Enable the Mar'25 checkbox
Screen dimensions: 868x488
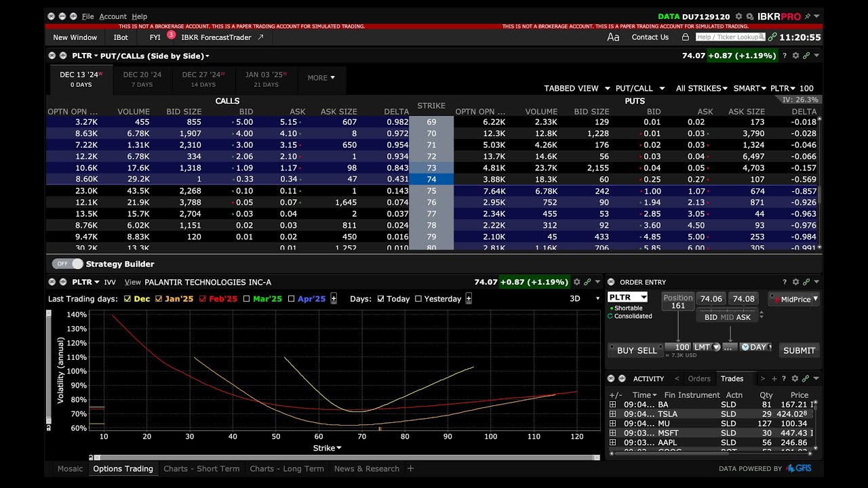[x=247, y=299]
